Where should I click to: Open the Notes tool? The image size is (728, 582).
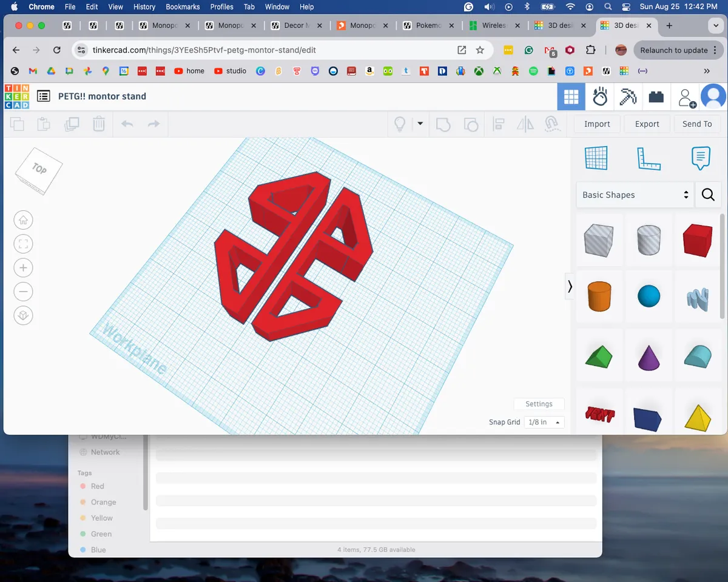point(701,158)
